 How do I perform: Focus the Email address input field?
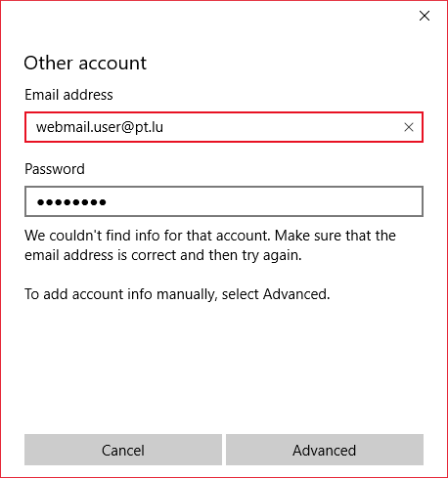click(224, 127)
